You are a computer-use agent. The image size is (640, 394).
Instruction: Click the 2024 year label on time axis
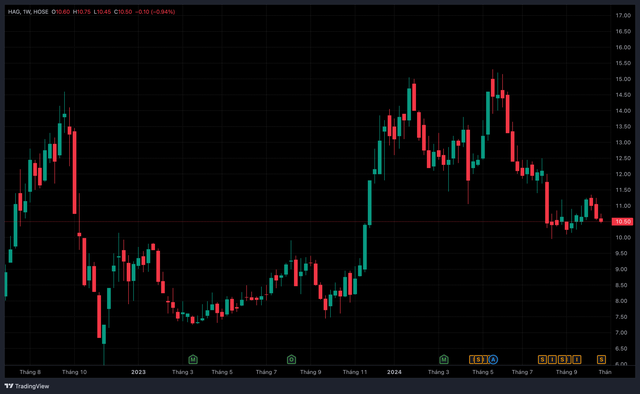(x=394, y=372)
